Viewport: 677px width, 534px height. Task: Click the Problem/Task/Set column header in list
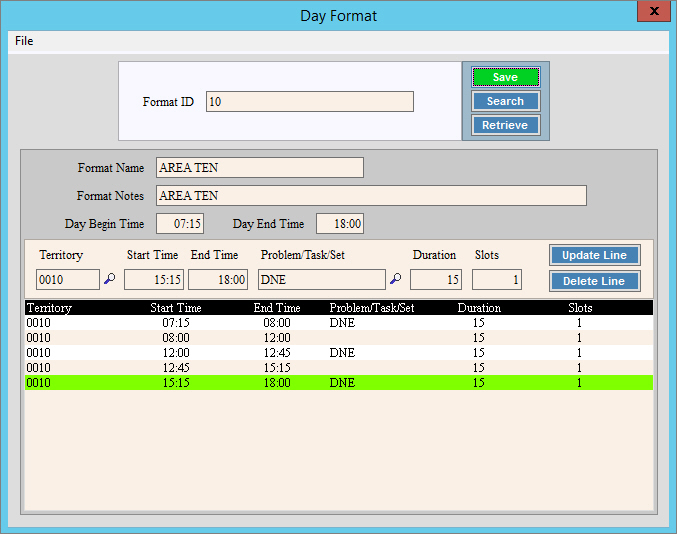[372, 308]
